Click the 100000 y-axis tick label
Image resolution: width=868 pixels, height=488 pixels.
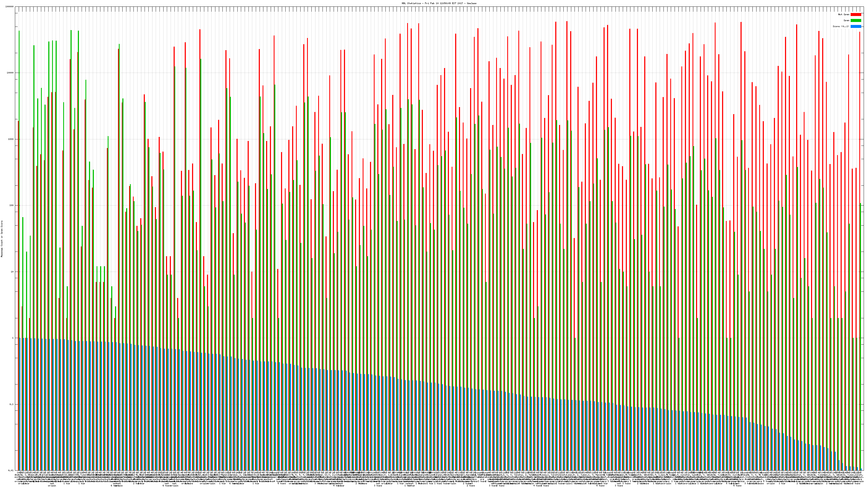tap(10, 7)
